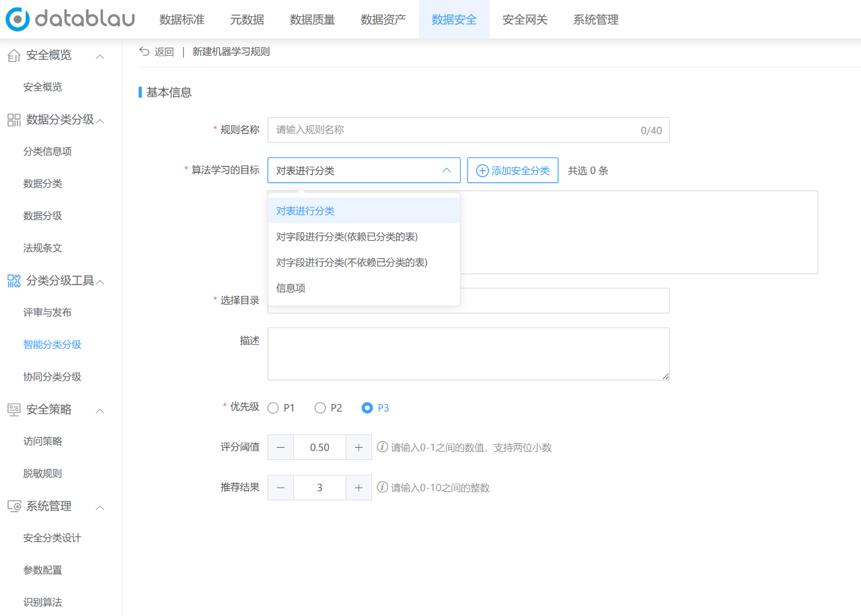Screen dimensions: 861x616
Task: Open the 算法学习的目标 dropdown
Action: point(364,170)
